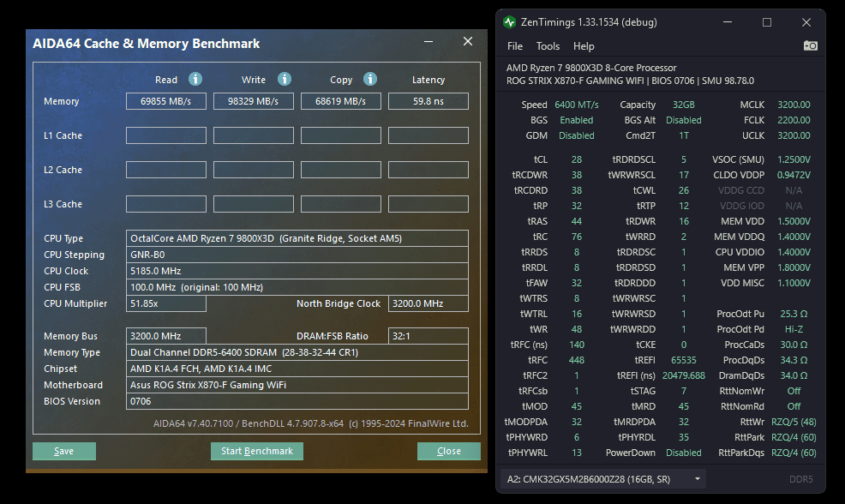Minimize the ZenTimings window

[728, 22]
